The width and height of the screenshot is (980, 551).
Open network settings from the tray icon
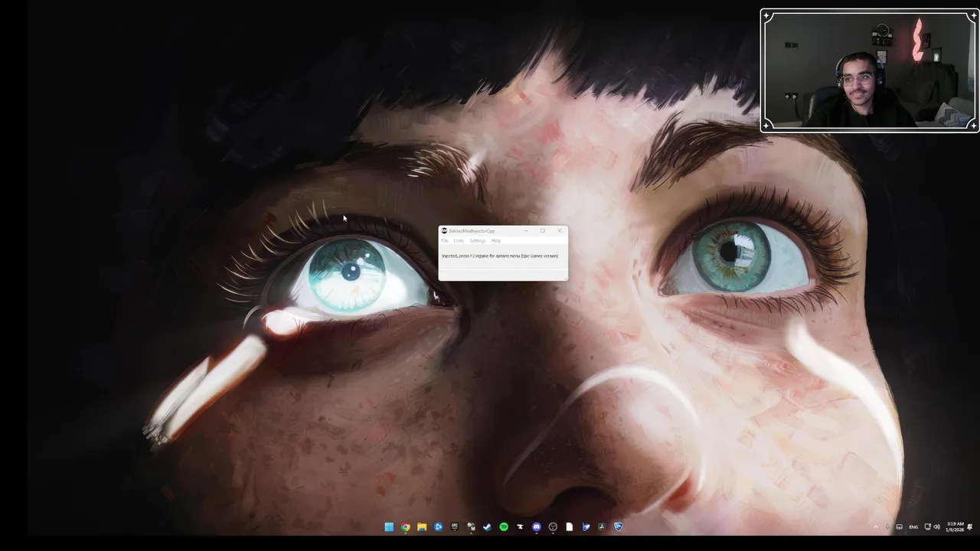[x=928, y=527]
